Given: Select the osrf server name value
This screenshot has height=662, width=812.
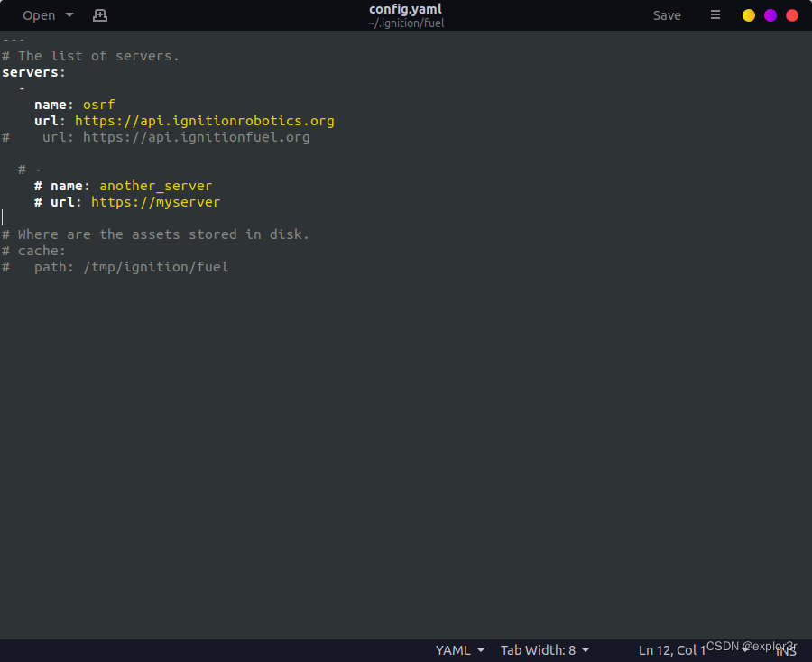Looking at the screenshot, I should 98,104.
